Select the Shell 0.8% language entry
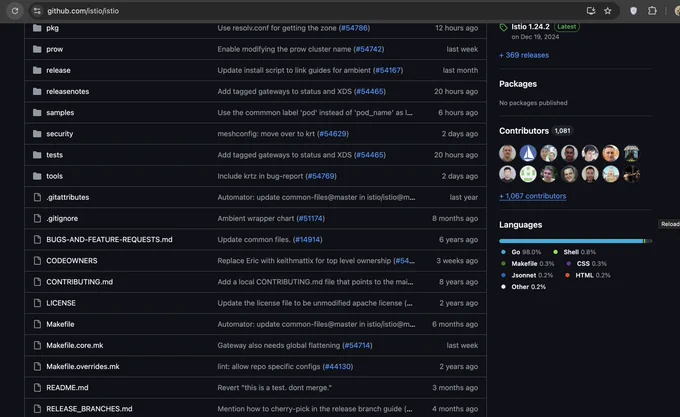The height and width of the screenshot is (417, 680). pyautogui.click(x=574, y=252)
